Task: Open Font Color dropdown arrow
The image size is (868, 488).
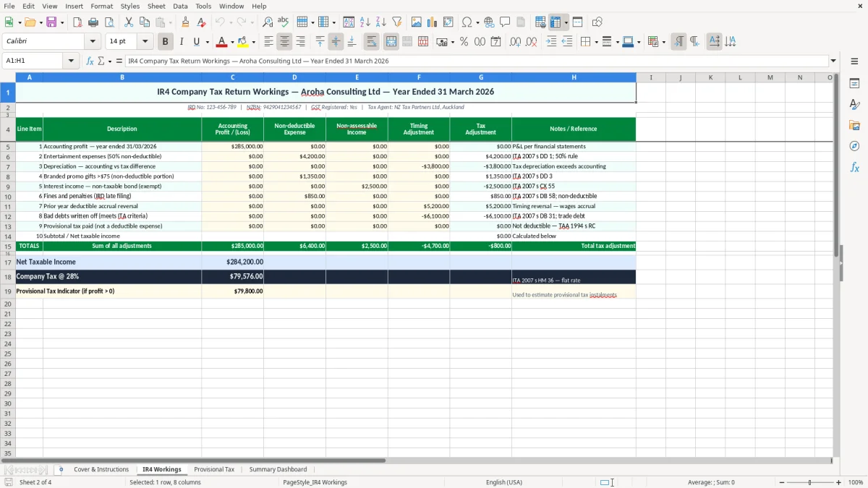Action: pyautogui.click(x=232, y=42)
